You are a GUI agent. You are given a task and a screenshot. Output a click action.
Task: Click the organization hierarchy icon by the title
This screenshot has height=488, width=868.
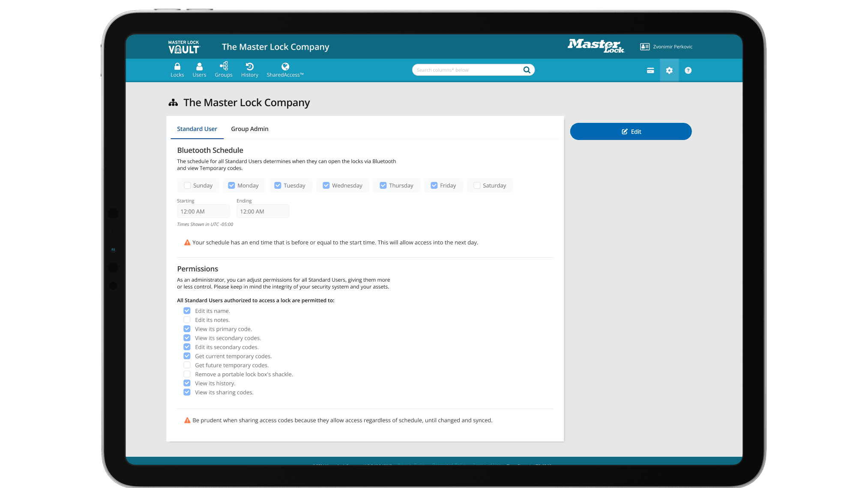(x=173, y=103)
